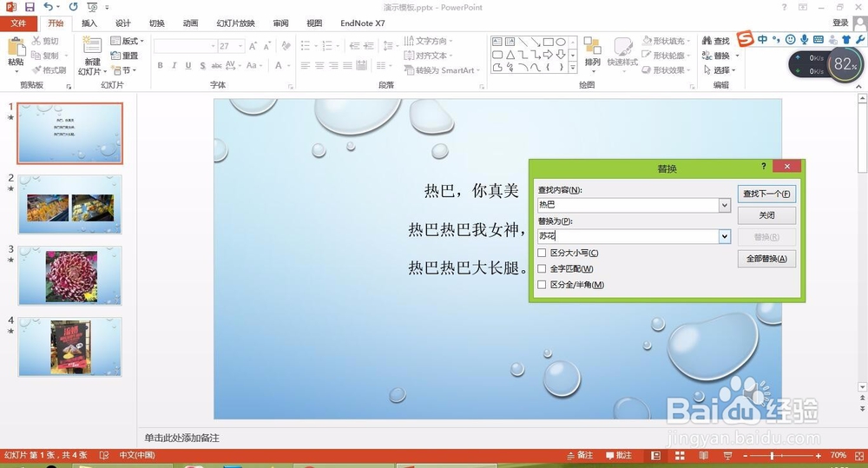Click the Save icon in quick access toolbar
This screenshot has height=468, width=868.
(x=30, y=7)
